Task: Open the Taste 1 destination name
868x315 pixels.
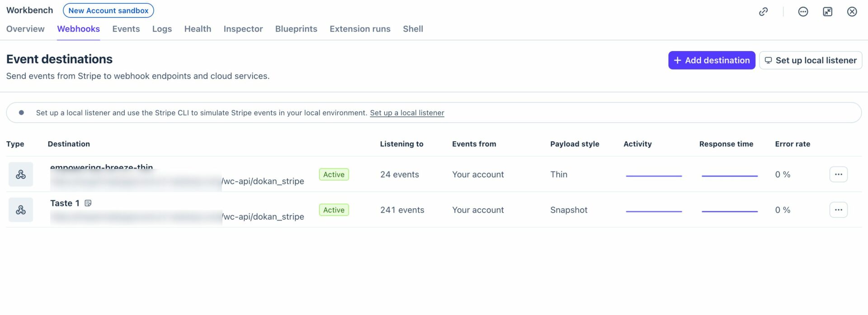Action: [65, 203]
